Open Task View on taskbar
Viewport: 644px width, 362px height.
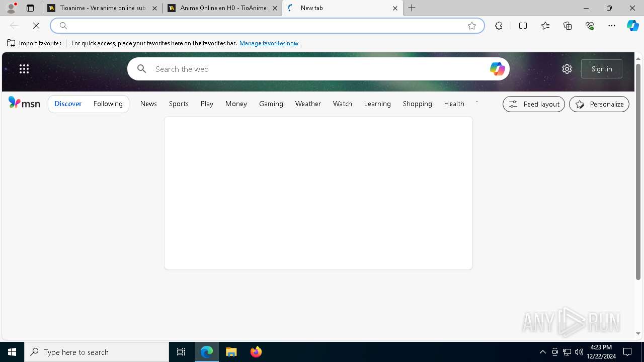point(181,352)
